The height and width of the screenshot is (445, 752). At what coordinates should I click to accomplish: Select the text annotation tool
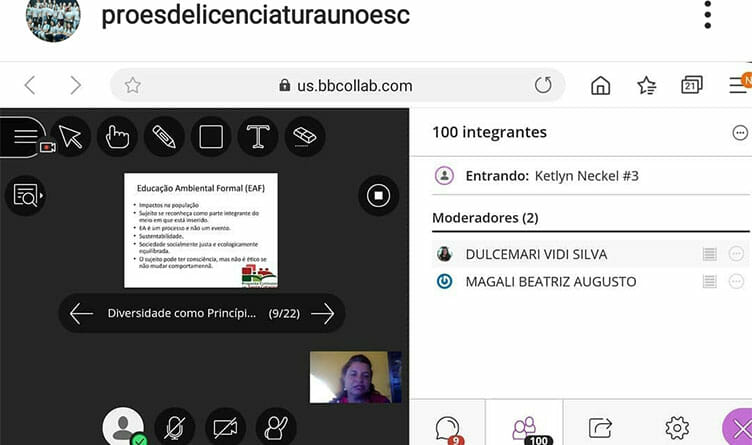pyautogui.click(x=258, y=137)
